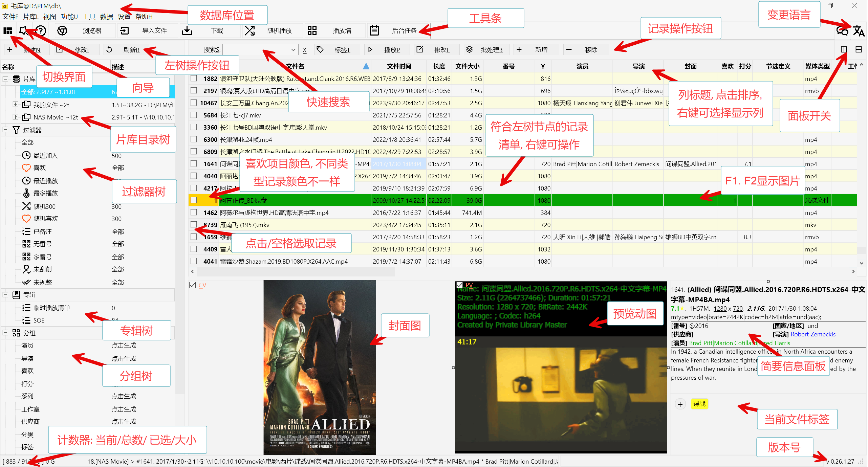Open the 工具 menu
This screenshot has height=467, width=868.
89,17
